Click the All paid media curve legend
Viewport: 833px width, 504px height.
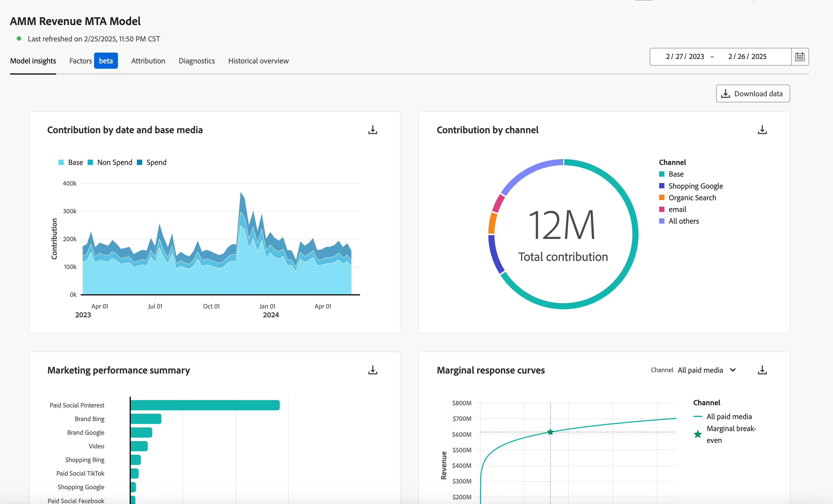[x=723, y=416]
